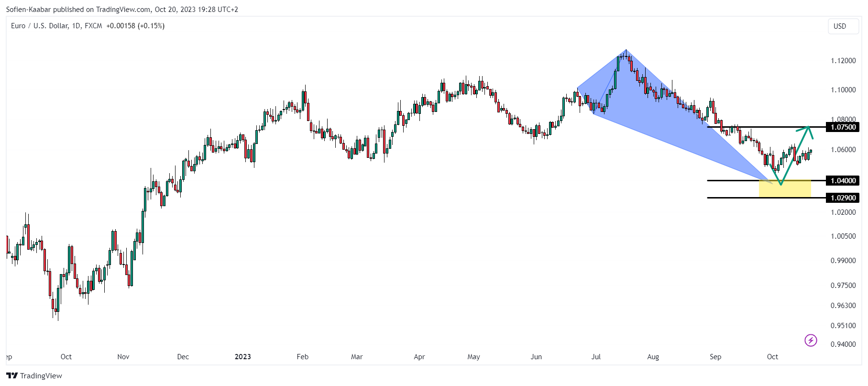868x386 pixels.
Task: Click the FXCM source label in the legend
Action: coord(93,26)
